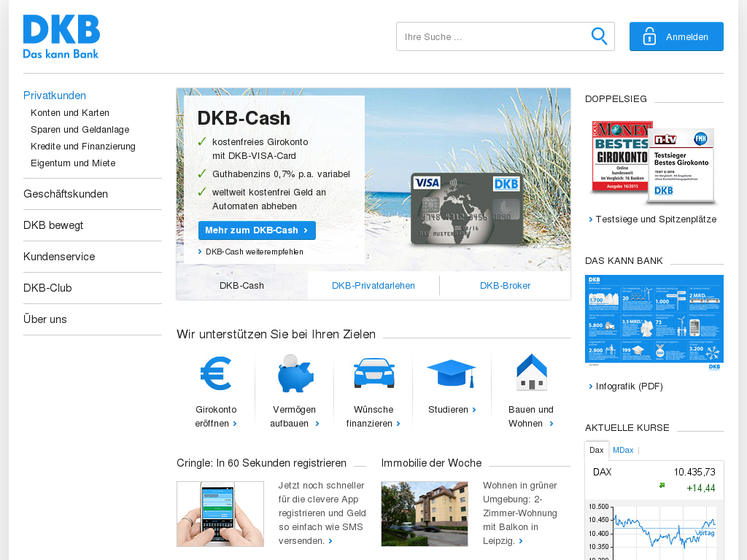
Task: Click Studieren link
Action: point(452,410)
